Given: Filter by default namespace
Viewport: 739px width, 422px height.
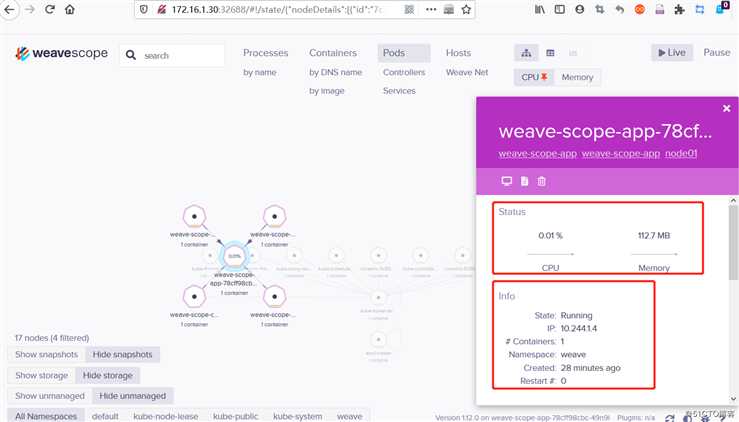Looking at the screenshot, I should pyautogui.click(x=105, y=416).
